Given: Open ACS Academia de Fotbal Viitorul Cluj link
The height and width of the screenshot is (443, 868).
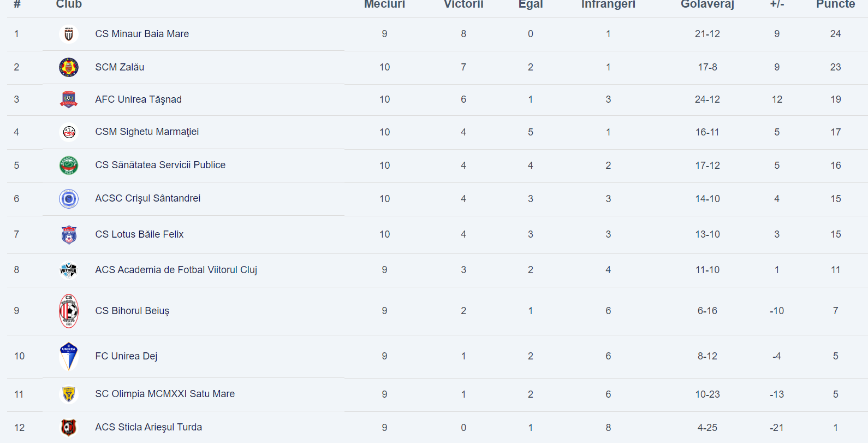Looking at the screenshot, I should [x=176, y=270].
